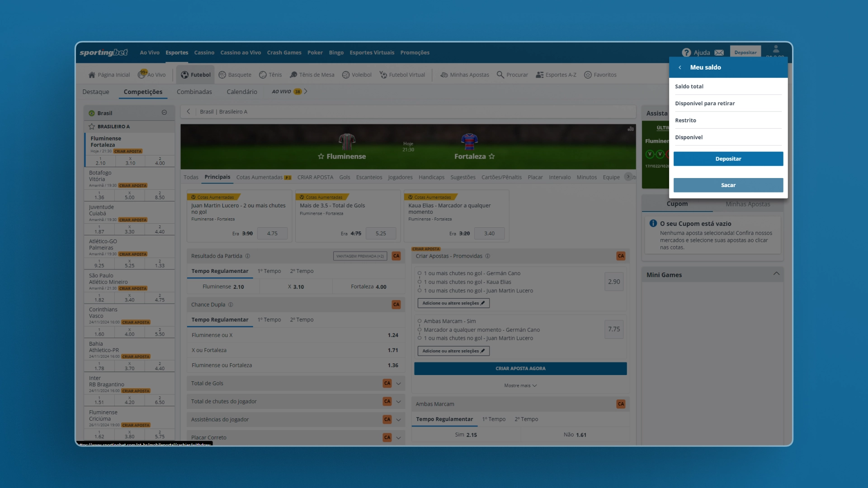This screenshot has height=488, width=868.
Task: Show info for Chance Dupla market
Action: tap(231, 305)
